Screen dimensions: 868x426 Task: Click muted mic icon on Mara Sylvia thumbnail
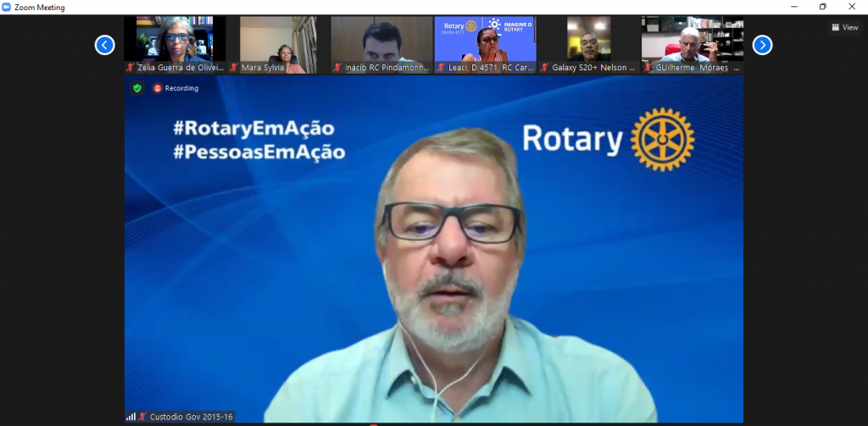point(234,68)
